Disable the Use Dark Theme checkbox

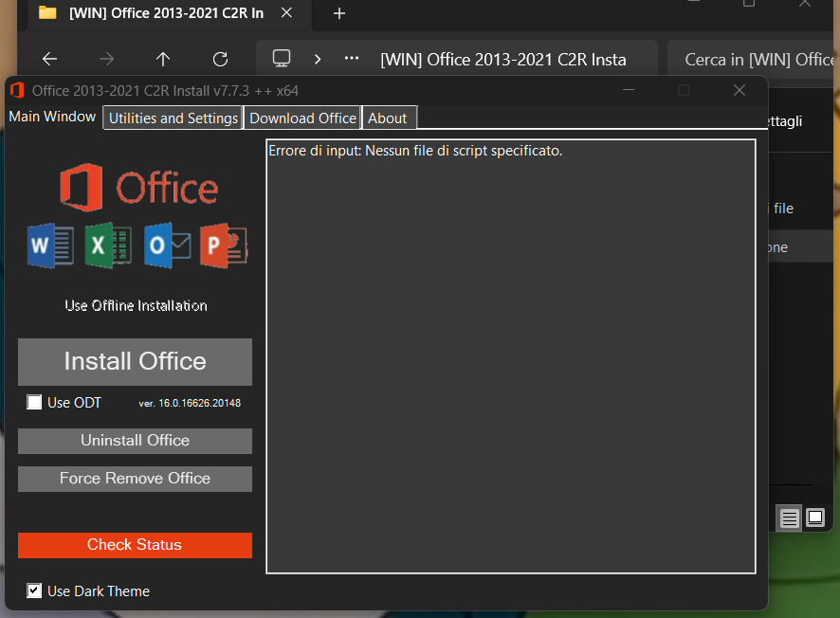[x=34, y=591]
